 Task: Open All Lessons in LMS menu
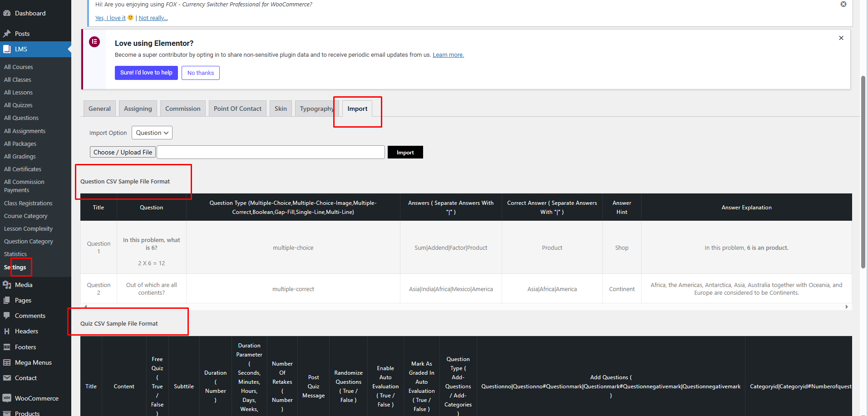pyautogui.click(x=18, y=92)
